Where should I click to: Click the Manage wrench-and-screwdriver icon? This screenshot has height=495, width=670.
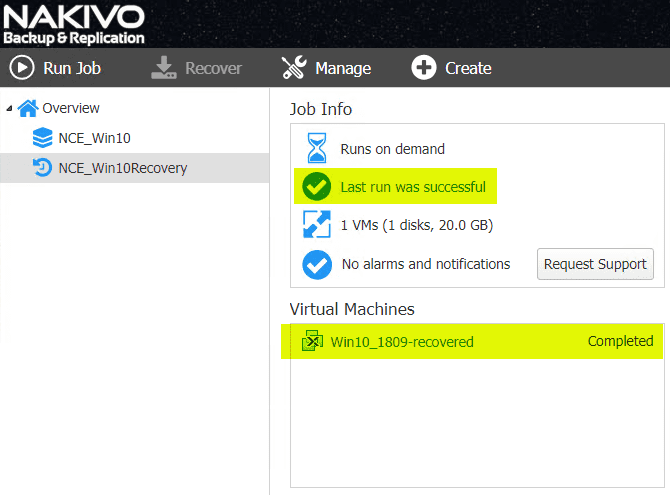pos(294,68)
